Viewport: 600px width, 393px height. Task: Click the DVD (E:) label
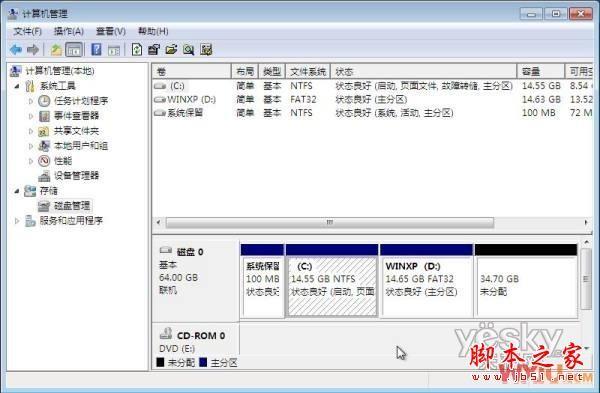coord(177,349)
